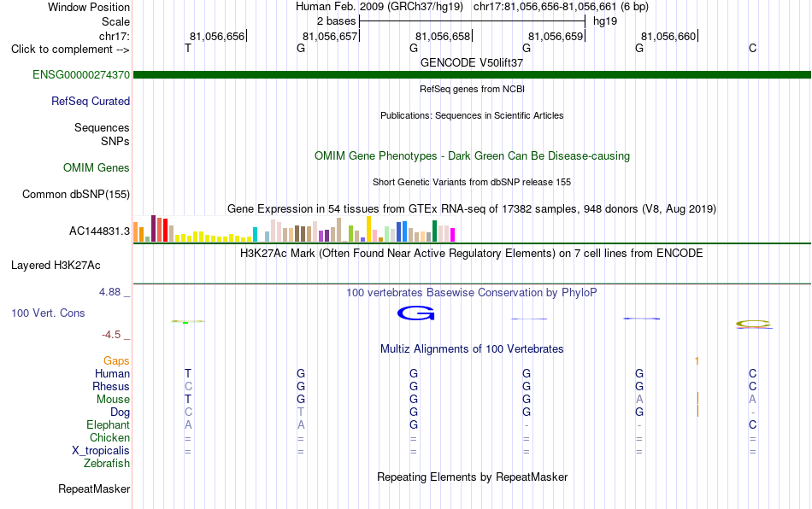This screenshot has height=509, width=812.
Task: Click the orange gap count '1'
Action: (697, 361)
